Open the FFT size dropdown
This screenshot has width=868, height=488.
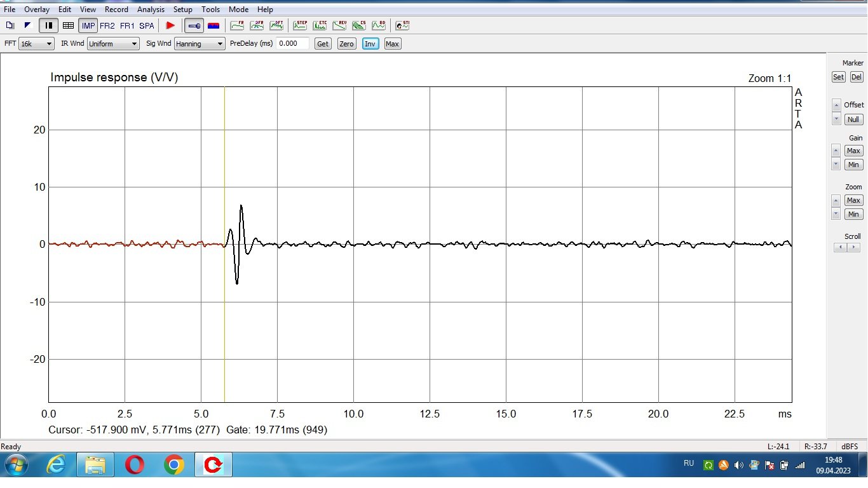click(36, 44)
